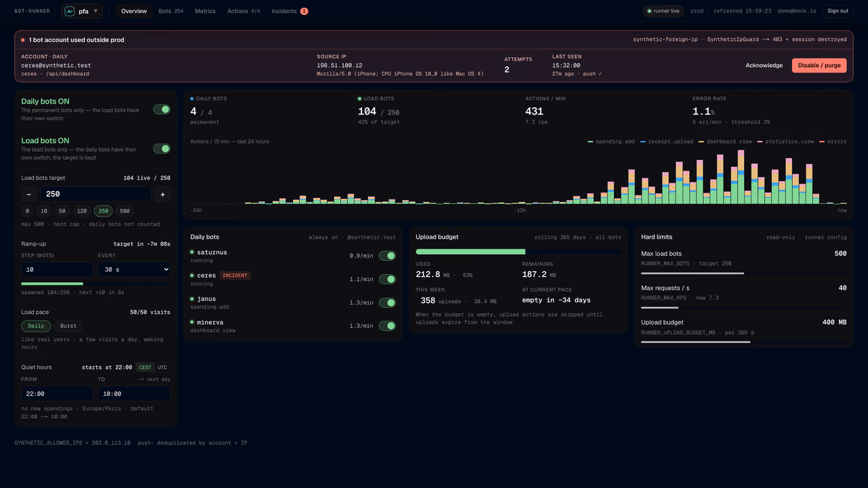Toggle the Load bots ON switch
The width and height of the screenshot is (868, 488).
161,148
